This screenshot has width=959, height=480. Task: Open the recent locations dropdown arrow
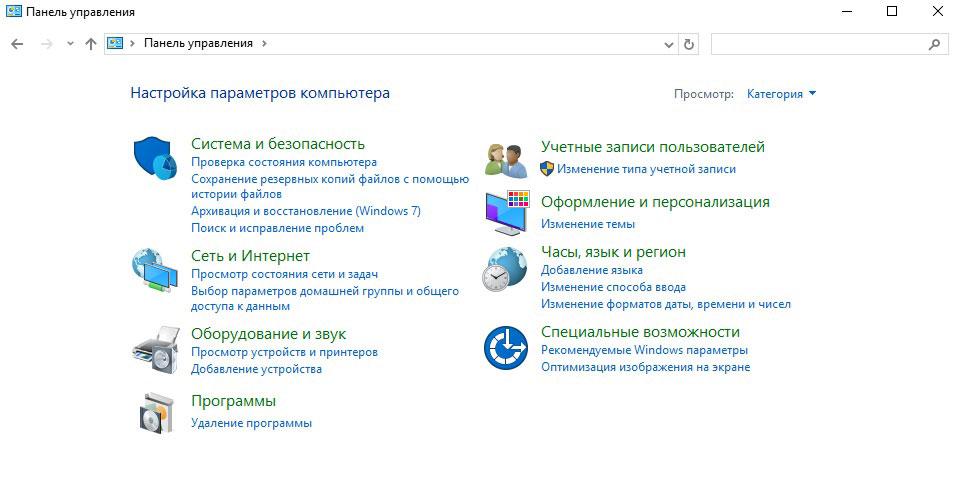click(x=70, y=44)
